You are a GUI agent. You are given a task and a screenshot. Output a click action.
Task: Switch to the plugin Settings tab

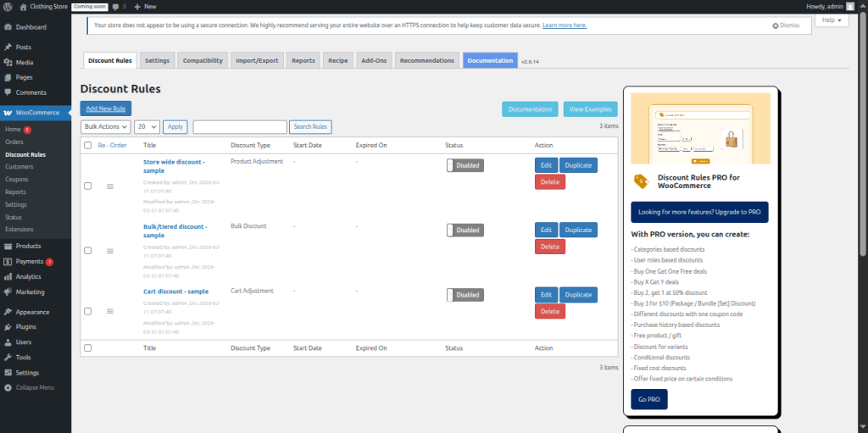point(157,60)
